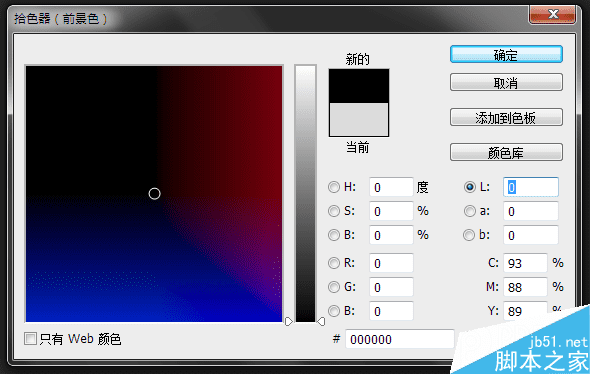Click the M magenta percent field

click(x=525, y=287)
